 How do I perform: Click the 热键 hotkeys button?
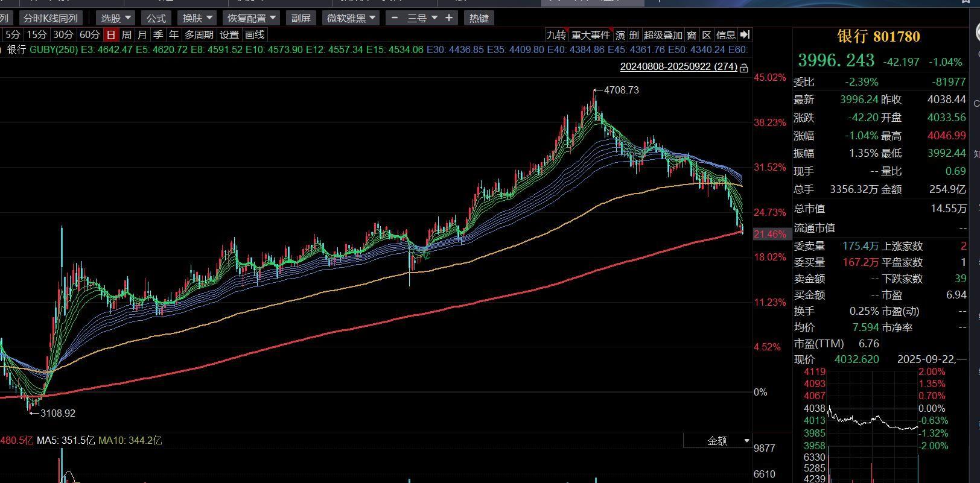coord(479,18)
